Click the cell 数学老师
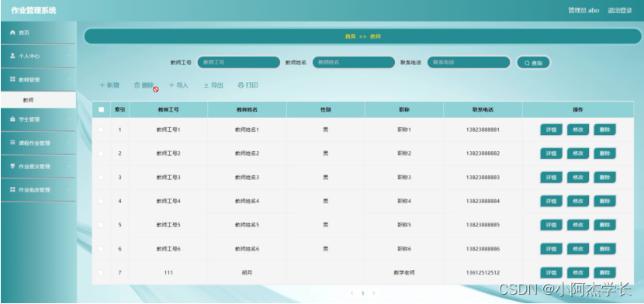Image resolution: width=644 pixels, height=304 pixels. [404, 272]
